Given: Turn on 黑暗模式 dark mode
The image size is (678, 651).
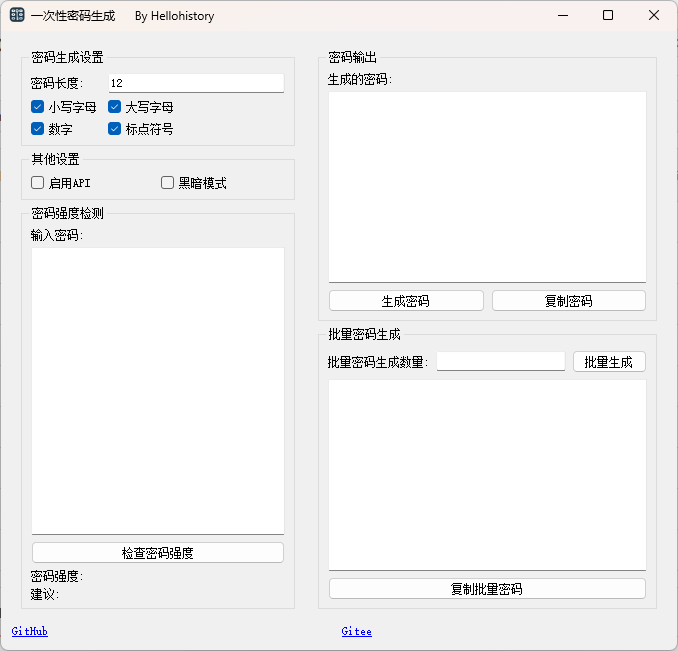Looking at the screenshot, I should pyautogui.click(x=168, y=183).
